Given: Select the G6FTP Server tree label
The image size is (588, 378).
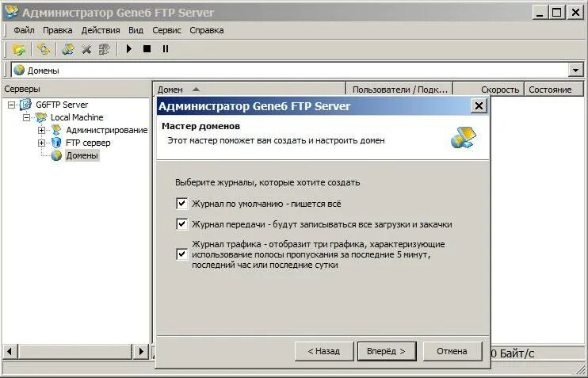Looking at the screenshot, I should (62, 105).
